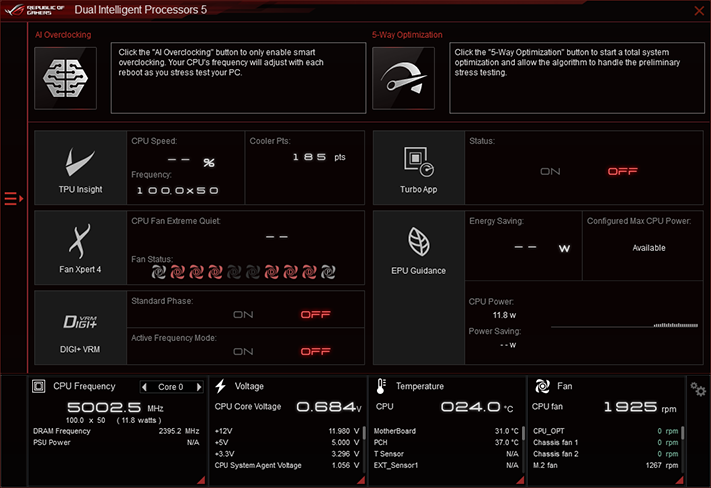Click Chassis fan 1 row
The width and height of the screenshot is (711, 488).
click(605, 442)
